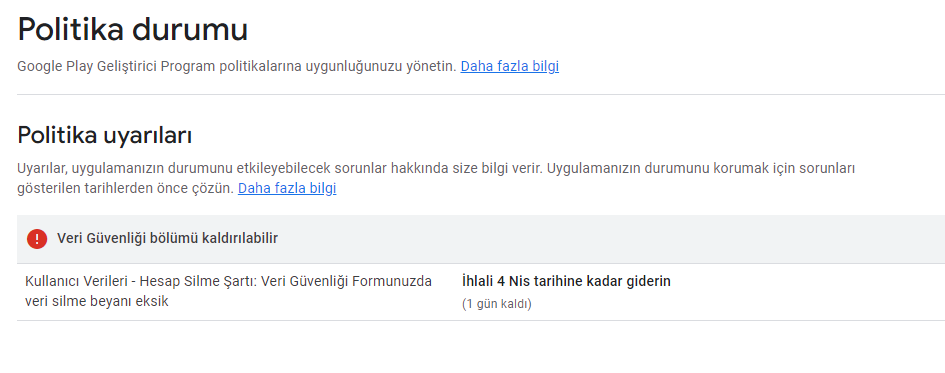Open Daha fazla bilgi link beside program politikaları text
Screen dimensions: 945x373
coord(509,66)
